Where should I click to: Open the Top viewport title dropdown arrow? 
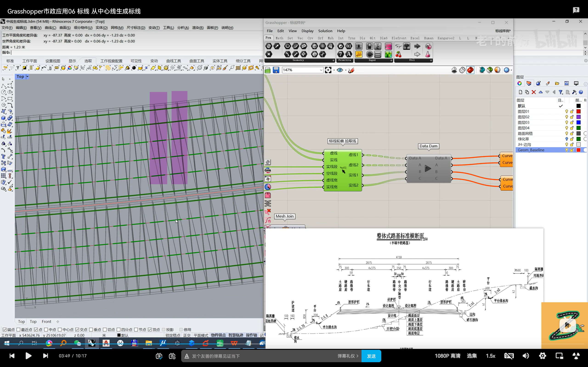point(28,77)
